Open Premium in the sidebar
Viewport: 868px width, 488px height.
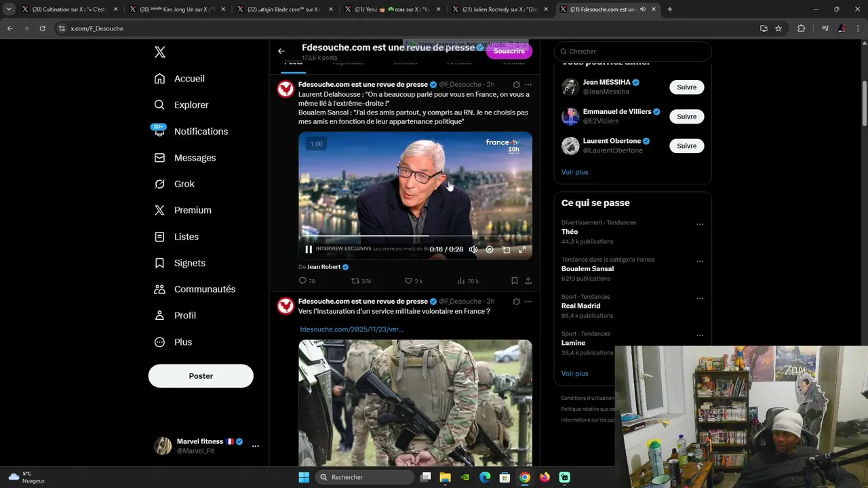pyautogui.click(x=183, y=210)
